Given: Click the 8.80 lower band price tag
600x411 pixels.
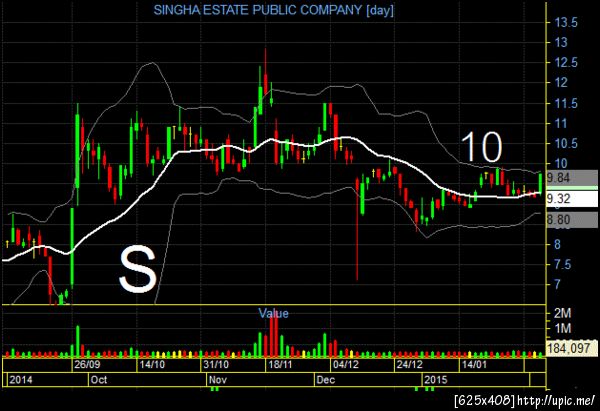Looking at the screenshot, I should click(x=572, y=220).
